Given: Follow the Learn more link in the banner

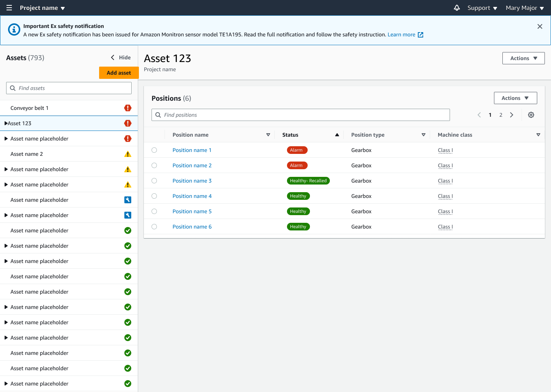Looking at the screenshot, I should tap(402, 34).
